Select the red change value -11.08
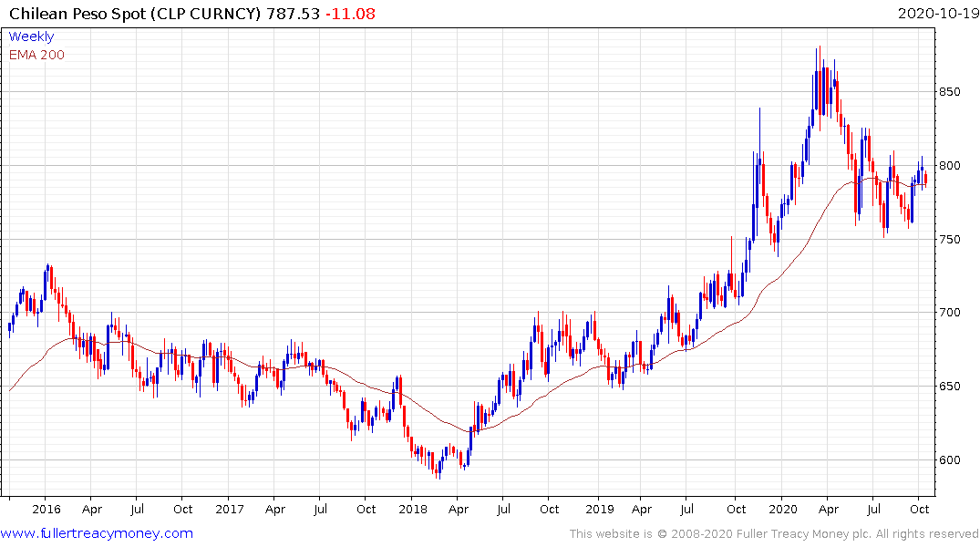 click(x=351, y=14)
